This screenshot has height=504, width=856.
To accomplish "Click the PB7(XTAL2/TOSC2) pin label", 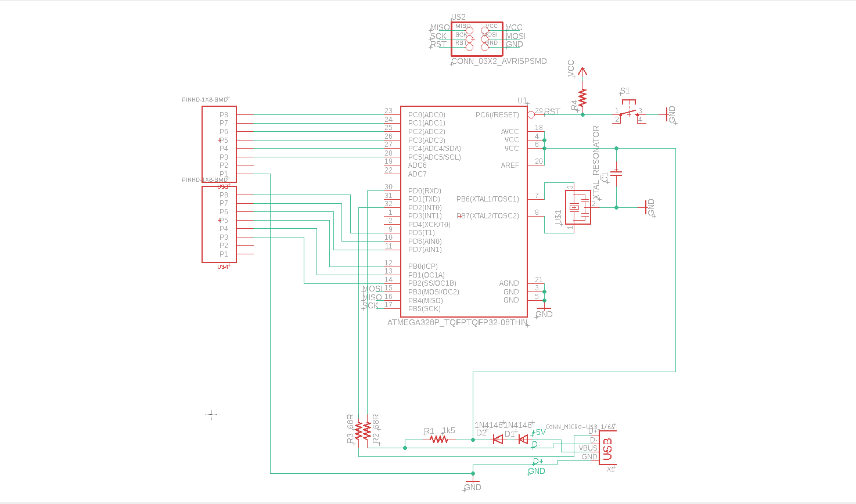I will pyautogui.click(x=488, y=216).
